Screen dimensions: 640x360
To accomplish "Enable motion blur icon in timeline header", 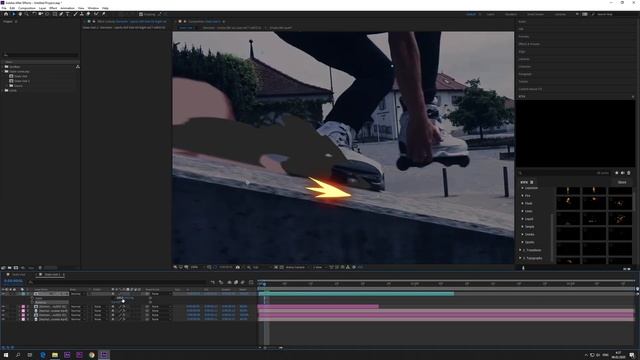I will [x=243, y=282].
